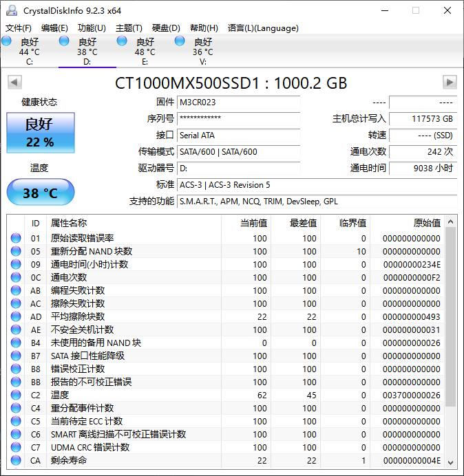Open the 帮助(H) menu

tap(204, 28)
